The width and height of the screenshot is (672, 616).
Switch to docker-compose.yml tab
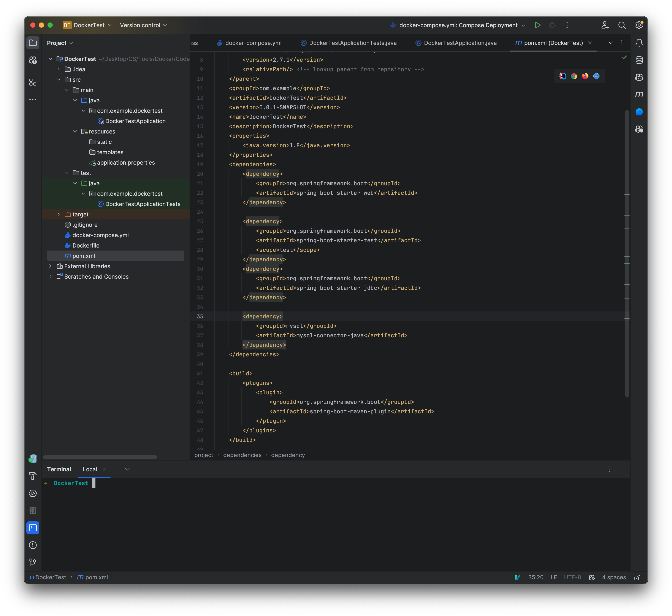pos(249,43)
